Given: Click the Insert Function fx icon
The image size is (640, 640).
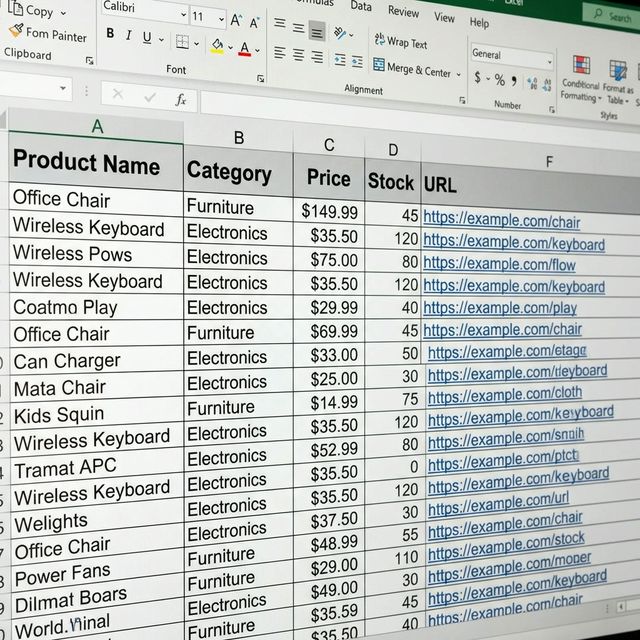Looking at the screenshot, I should point(180,99).
